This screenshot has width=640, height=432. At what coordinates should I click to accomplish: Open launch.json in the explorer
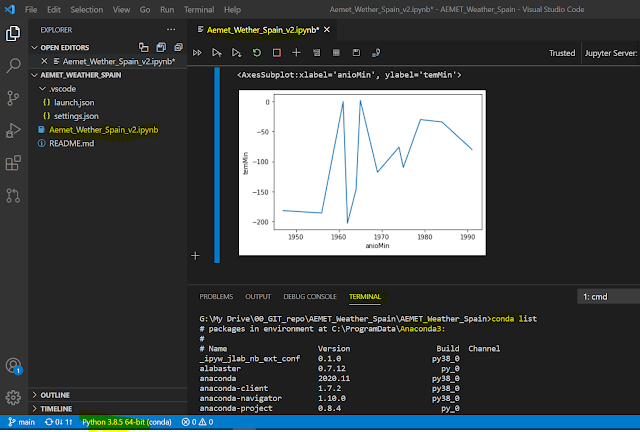pyautogui.click(x=74, y=102)
